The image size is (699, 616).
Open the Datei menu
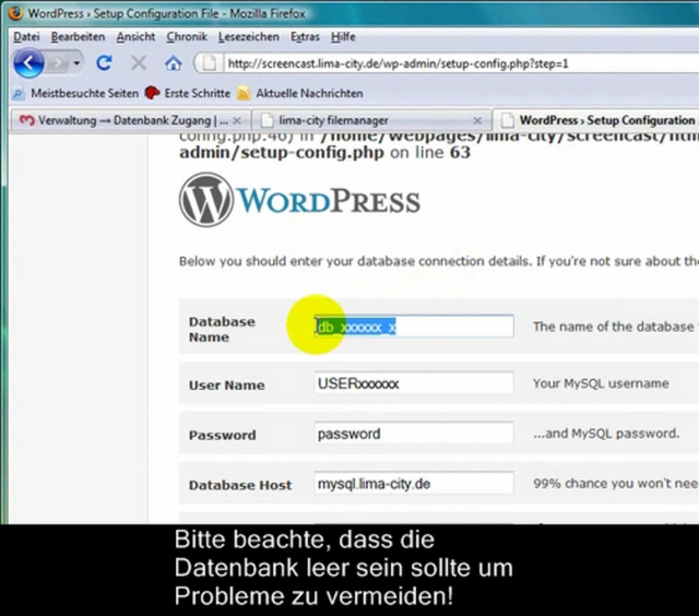(x=27, y=37)
